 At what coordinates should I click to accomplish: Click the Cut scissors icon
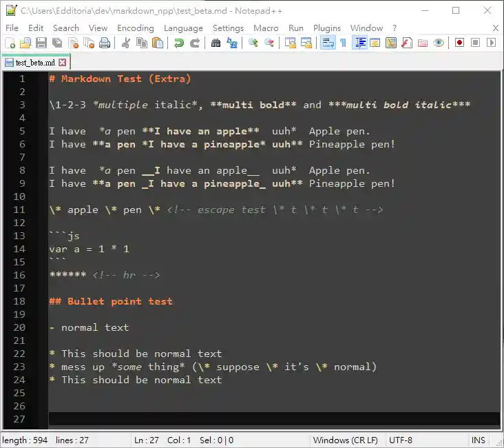coord(126,43)
